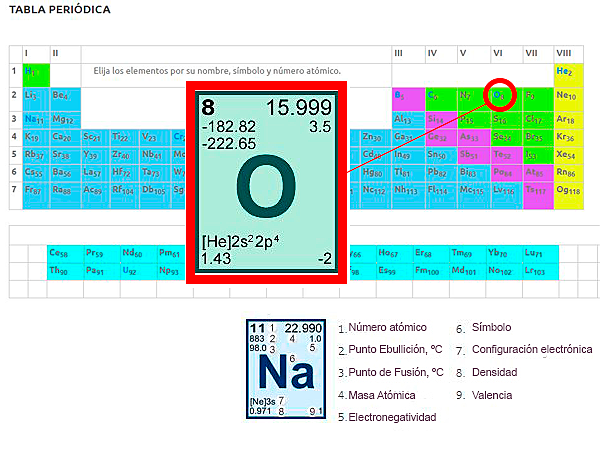Click the Nobelium No102 cell
The image size is (600, 450).
(x=504, y=271)
